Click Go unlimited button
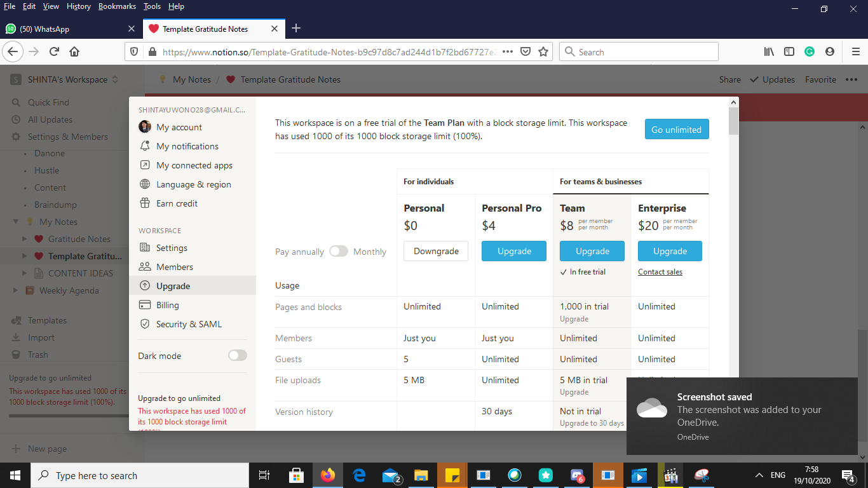Screen dimensions: 868x488 (x=677, y=129)
